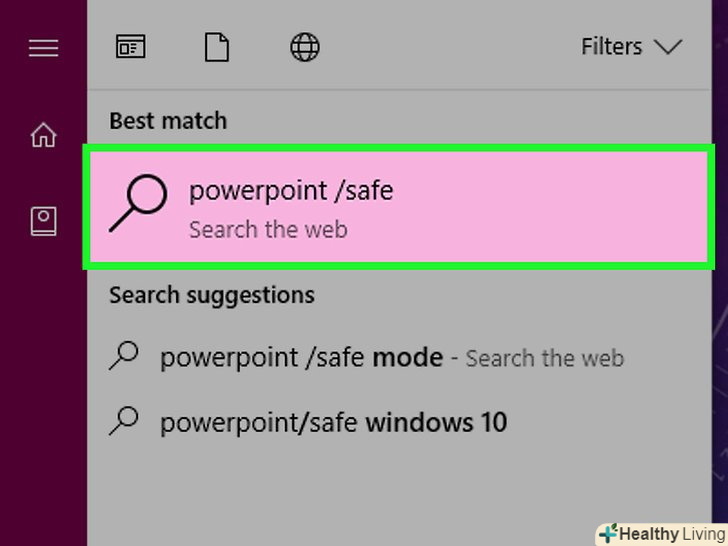Screen dimensions: 728x546
Task: Click the 'Best match' section header
Action: click(168, 121)
